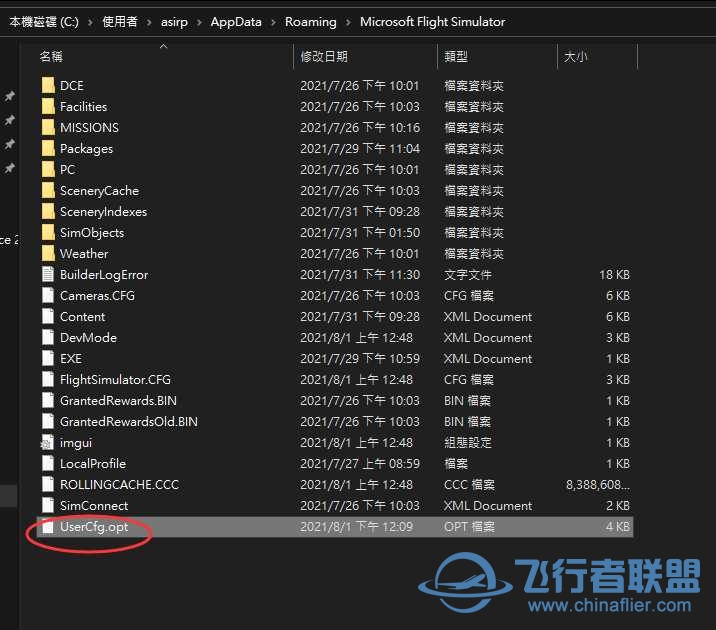Click OPT 檔案 type cell
Screen dimensions: 716x630
pos(469,526)
